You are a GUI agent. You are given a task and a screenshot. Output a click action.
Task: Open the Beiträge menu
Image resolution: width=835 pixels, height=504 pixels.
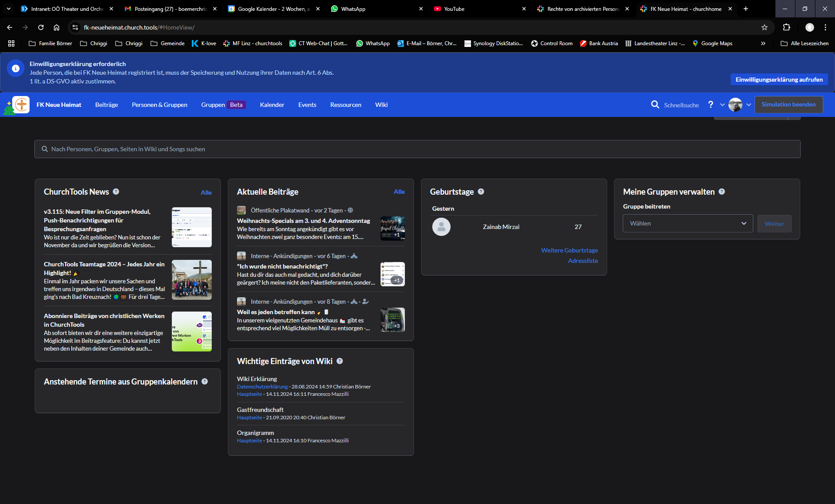(x=107, y=105)
